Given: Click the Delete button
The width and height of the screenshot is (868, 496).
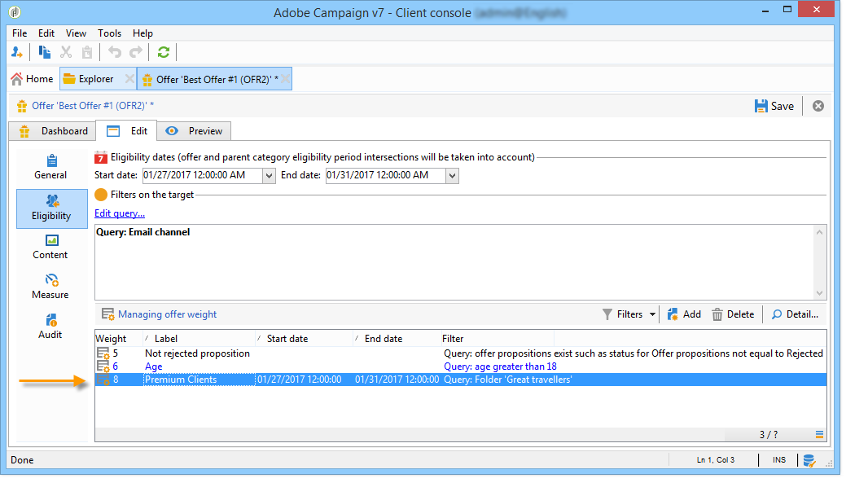Looking at the screenshot, I should pos(733,314).
